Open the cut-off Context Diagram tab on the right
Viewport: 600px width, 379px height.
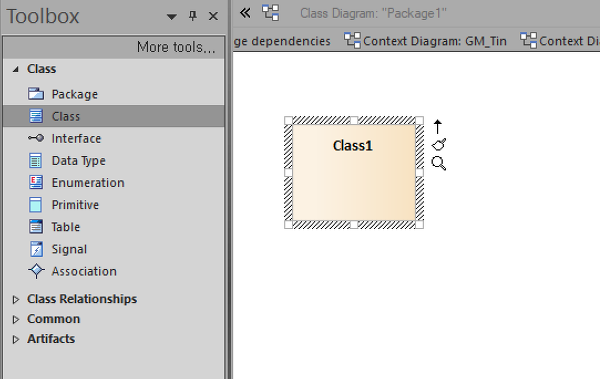point(559,41)
